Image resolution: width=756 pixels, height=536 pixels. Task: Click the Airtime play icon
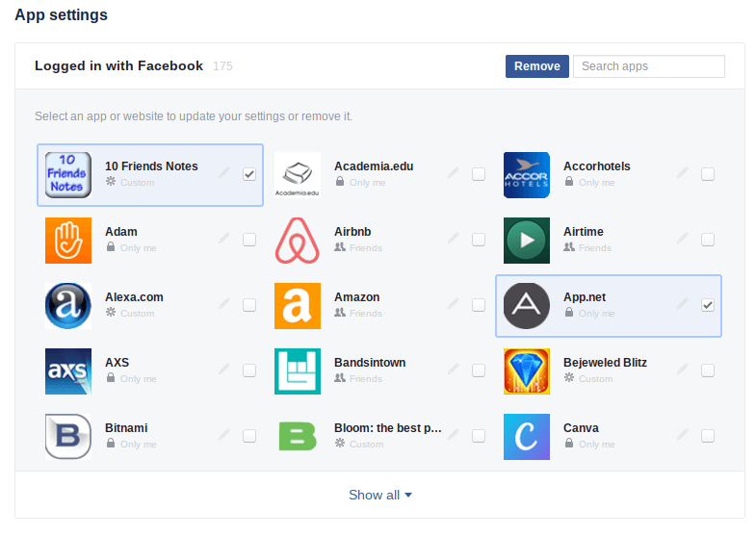tap(527, 241)
